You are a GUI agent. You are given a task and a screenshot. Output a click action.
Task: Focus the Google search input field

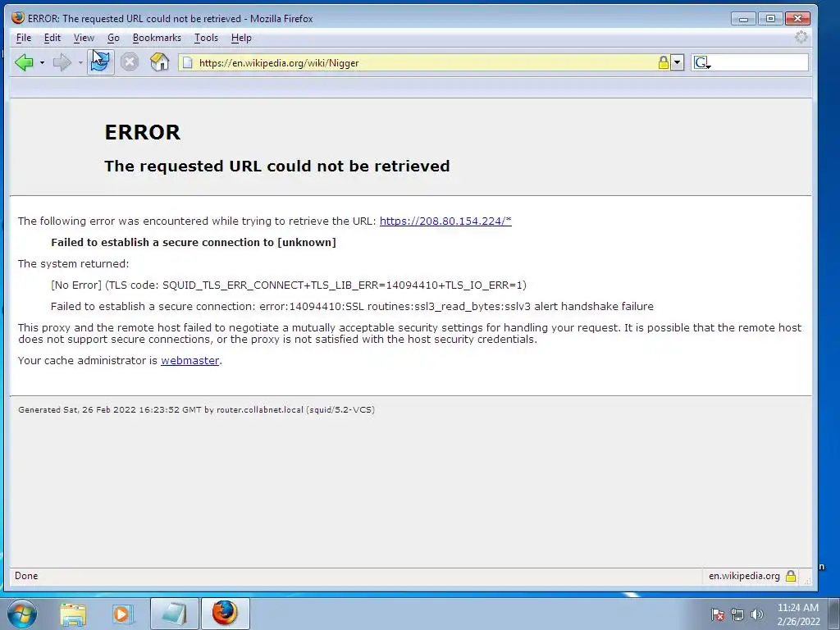760,62
